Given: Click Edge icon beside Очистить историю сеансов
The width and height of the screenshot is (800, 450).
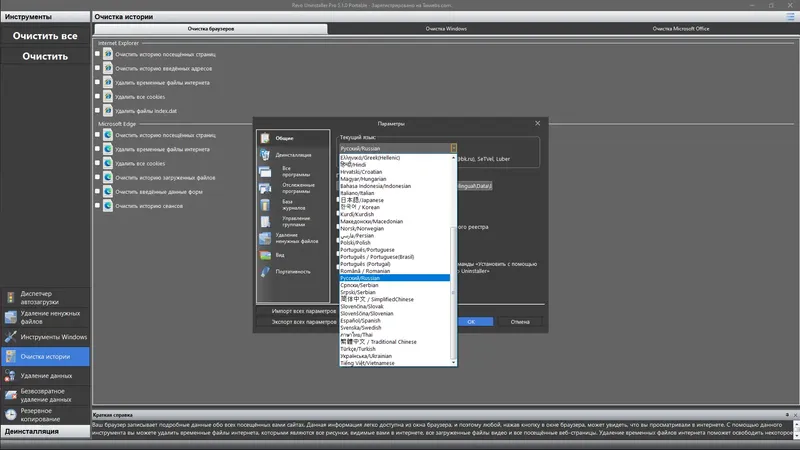Looking at the screenshot, I should click(108, 206).
